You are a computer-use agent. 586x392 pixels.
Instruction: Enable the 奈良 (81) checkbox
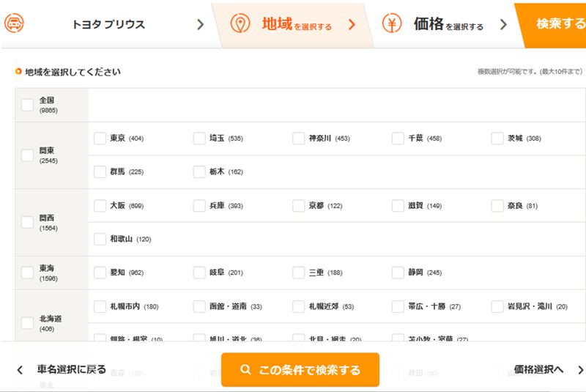(497, 206)
